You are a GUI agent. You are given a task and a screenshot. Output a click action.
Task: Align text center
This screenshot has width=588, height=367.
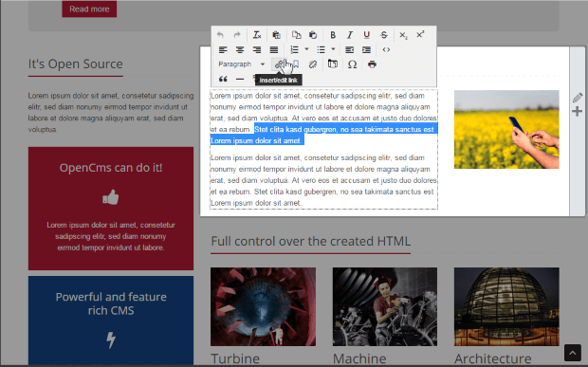click(x=240, y=49)
